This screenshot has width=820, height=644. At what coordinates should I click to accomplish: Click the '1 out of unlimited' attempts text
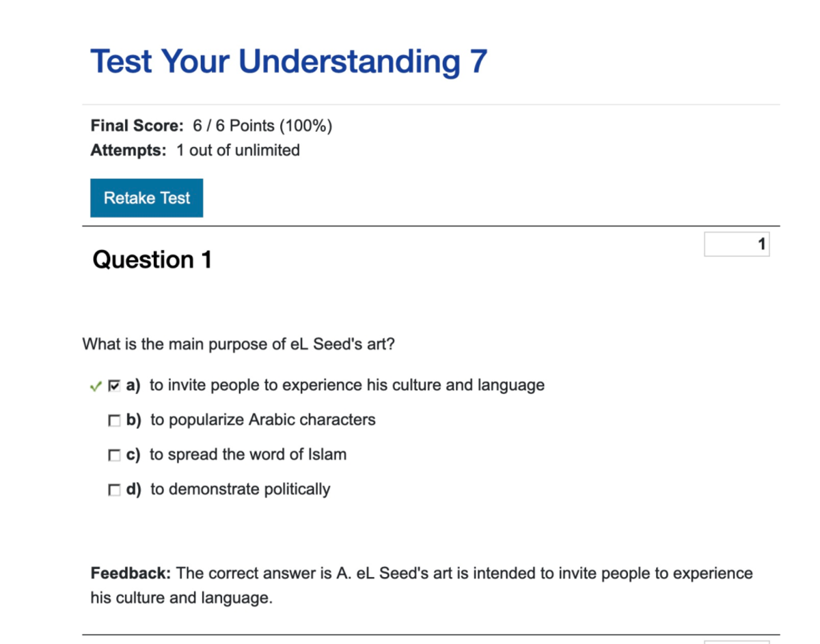pos(238,150)
